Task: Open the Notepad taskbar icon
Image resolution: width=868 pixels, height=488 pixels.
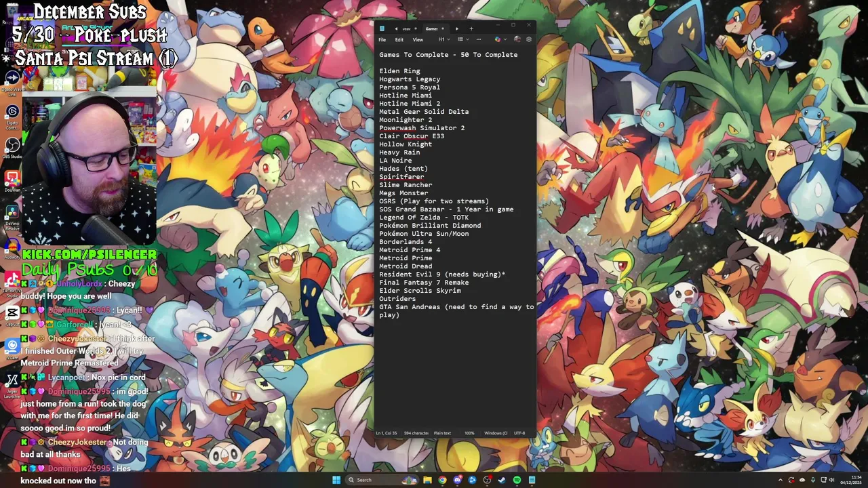Action: 532,480
